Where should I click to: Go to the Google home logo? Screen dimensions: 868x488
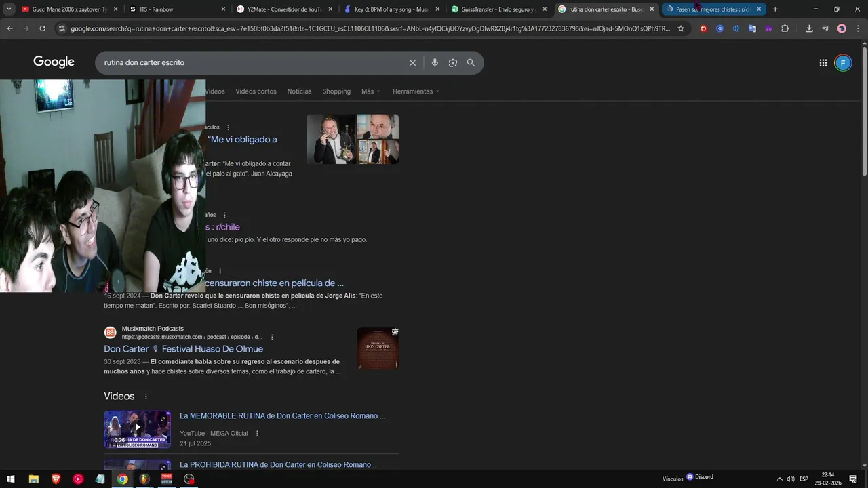coord(54,62)
